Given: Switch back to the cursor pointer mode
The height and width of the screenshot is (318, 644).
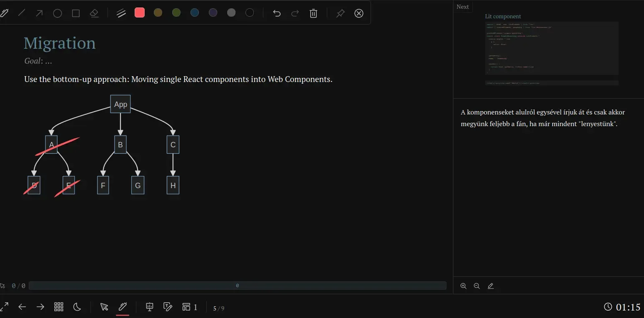Looking at the screenshot, I should [104, 307].
